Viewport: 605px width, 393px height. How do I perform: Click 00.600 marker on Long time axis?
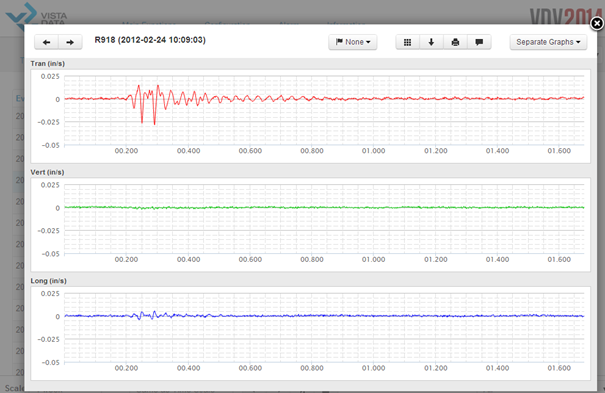250,368
